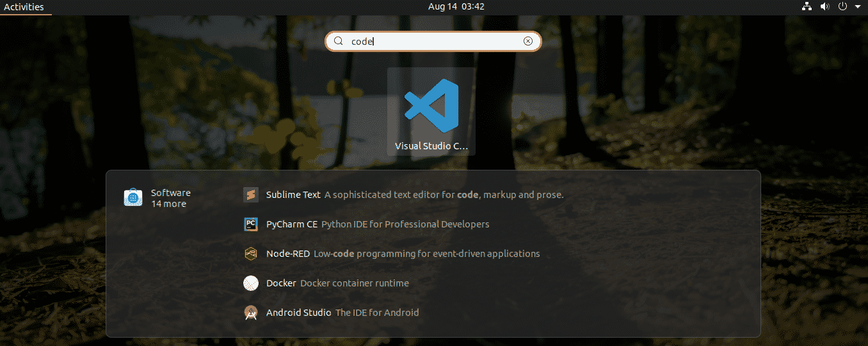Open the clock showing Aug 14 03:42
This screenshot has width=868, height=346.
(x=456, y=7)
